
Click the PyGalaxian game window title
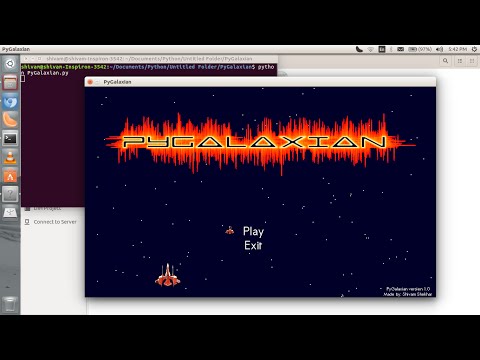pyautogui.click(x=117, y=82)
